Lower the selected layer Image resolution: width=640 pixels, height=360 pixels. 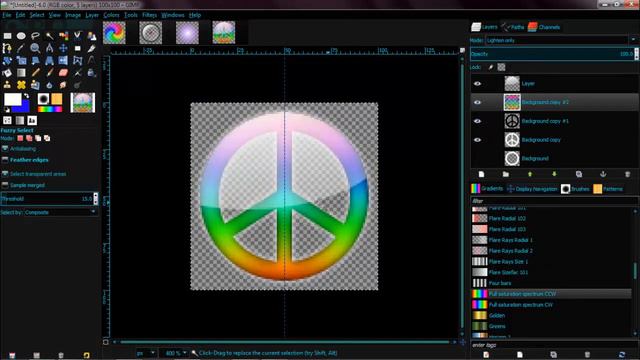554,174
